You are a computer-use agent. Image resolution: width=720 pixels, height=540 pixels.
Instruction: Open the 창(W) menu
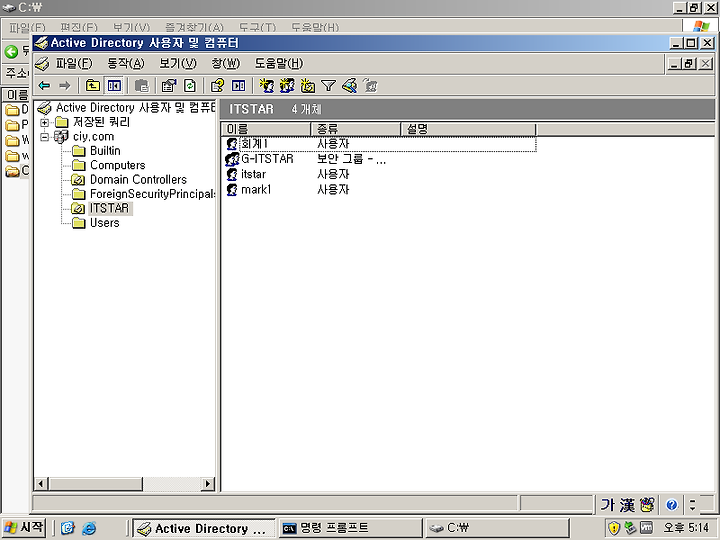[x=225, y=63]
